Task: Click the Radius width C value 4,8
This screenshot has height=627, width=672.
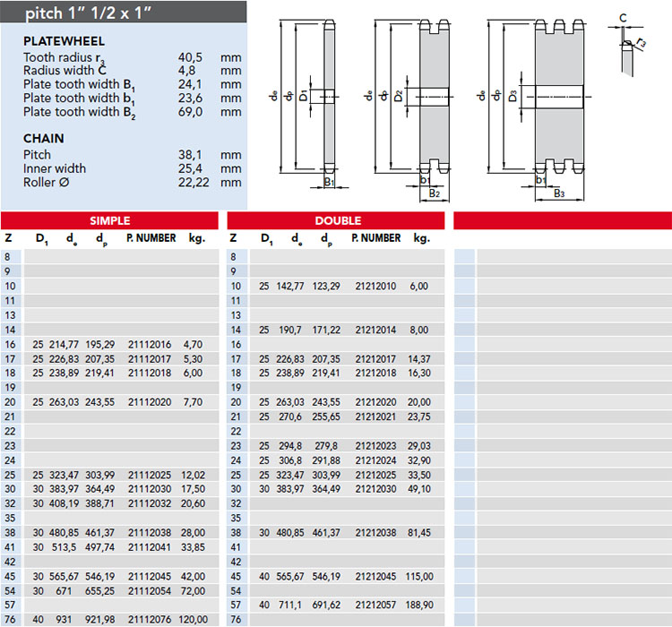Action: [x=187, y=70]
